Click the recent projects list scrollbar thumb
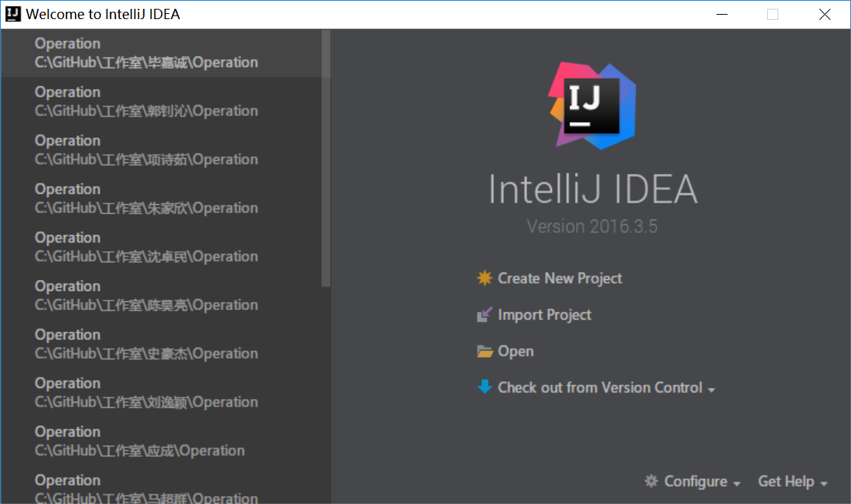The image size is (851, 504). [x=326, y=158]
